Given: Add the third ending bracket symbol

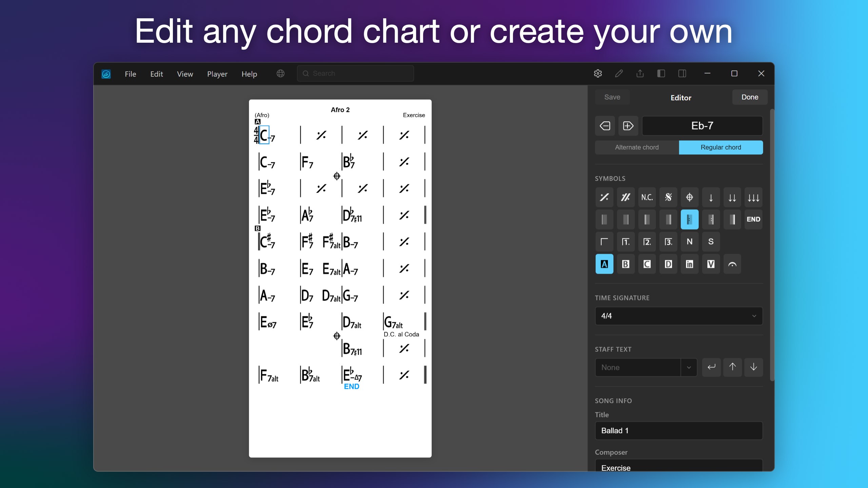Looking at the screenshot, I should (668, 242).
